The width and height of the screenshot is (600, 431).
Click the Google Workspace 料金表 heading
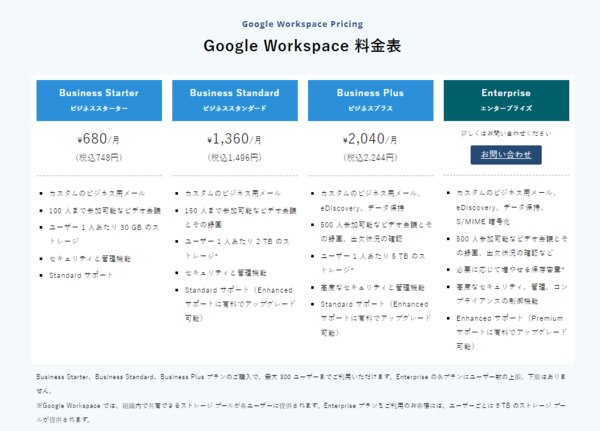tap(302, 46)
